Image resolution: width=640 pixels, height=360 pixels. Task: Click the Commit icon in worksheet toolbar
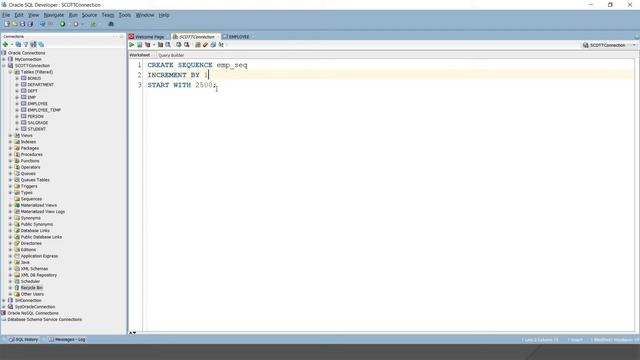[x=179, y=44]
